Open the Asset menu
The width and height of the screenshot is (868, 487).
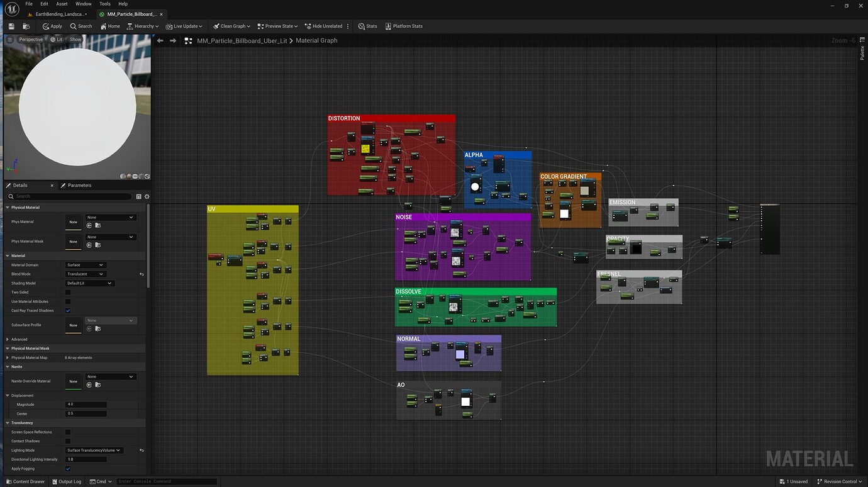coord(62,4)
